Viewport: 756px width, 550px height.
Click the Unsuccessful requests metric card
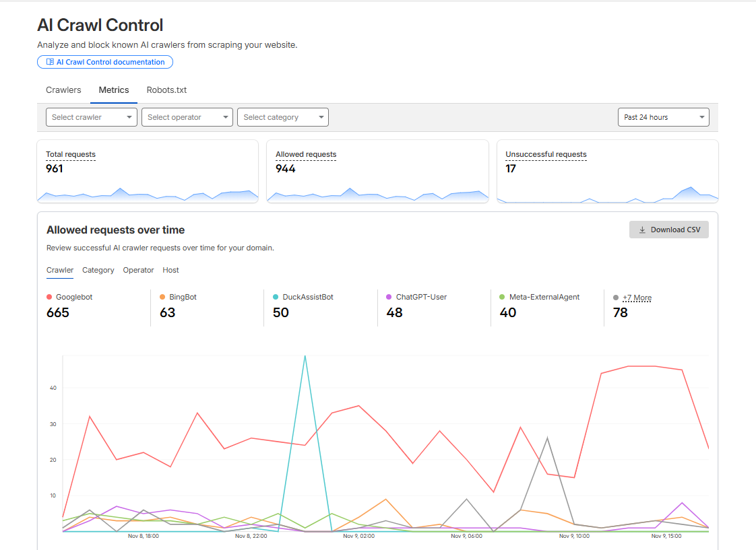[607, 171]
